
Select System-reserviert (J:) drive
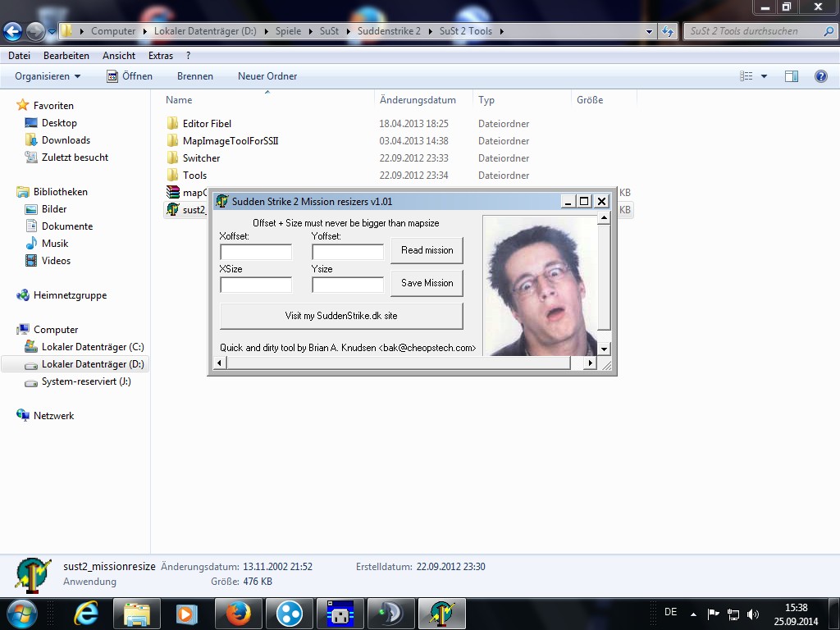coord(85,381)
